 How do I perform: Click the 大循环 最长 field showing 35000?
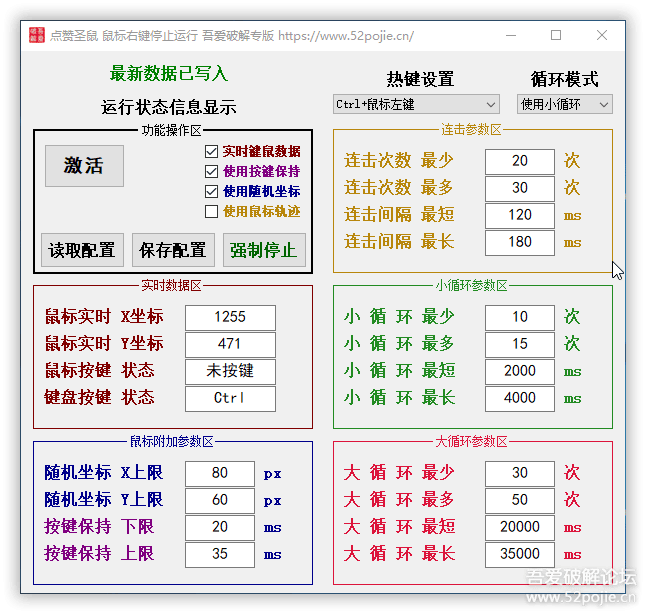pyautogui.click(x=520, y=554)
